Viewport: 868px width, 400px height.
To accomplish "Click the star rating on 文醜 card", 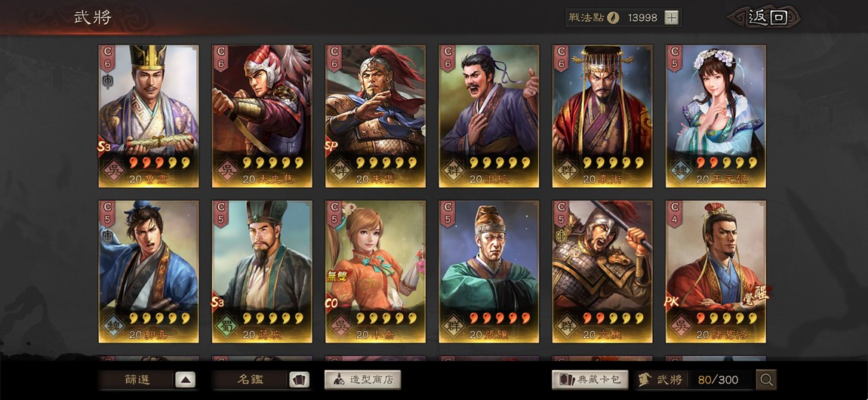I will pyautogui.click(x=615, y=318).
